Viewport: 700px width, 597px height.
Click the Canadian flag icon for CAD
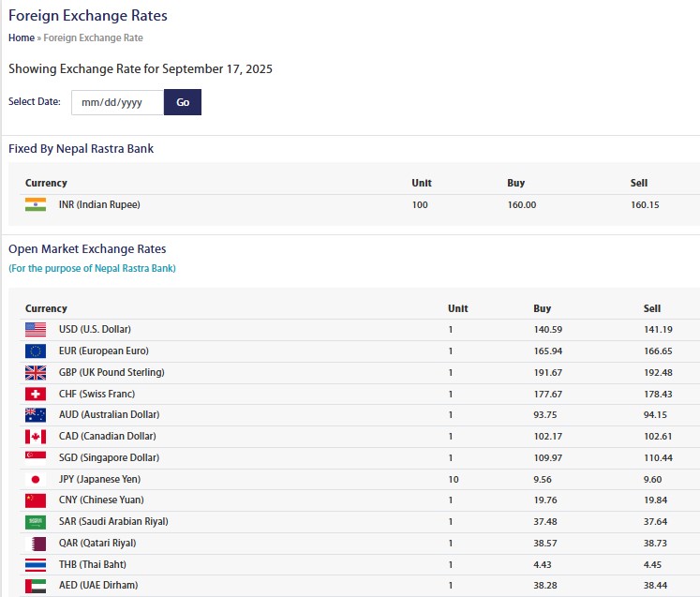click(x=36, y=436)
